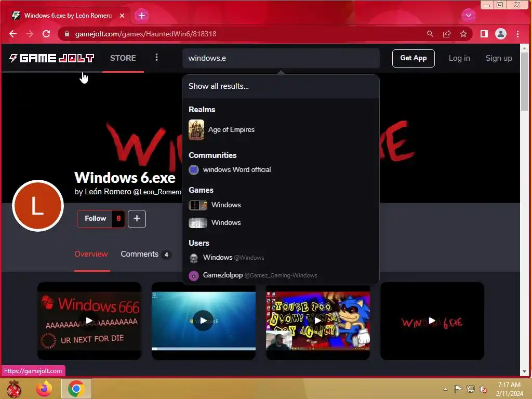This screenshot has width=532, height=399.
Task: Click the page vertical scrollbar thumb
Action: click(x=525, y=82)
